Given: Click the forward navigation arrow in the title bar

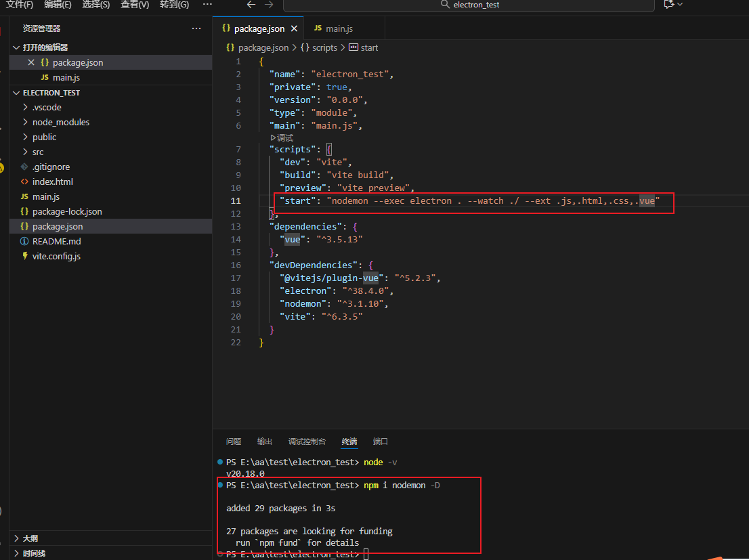Looking at the screenshot, I should pos(269,4).
